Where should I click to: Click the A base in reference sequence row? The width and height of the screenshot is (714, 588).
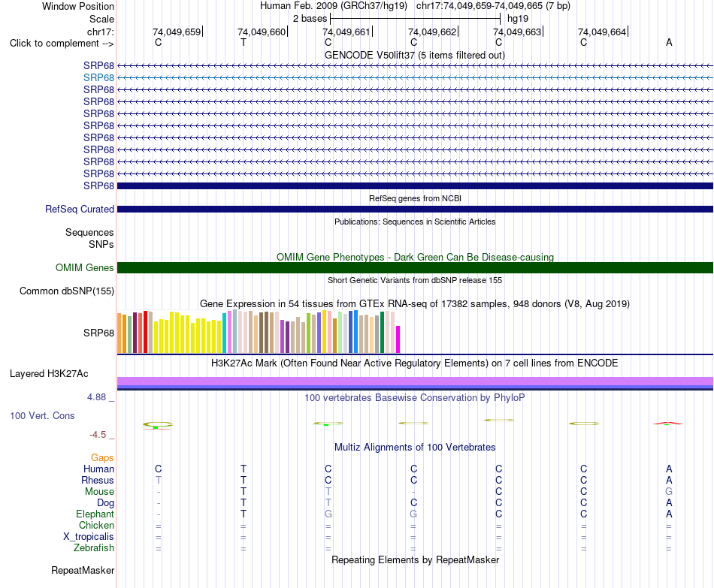669,43
